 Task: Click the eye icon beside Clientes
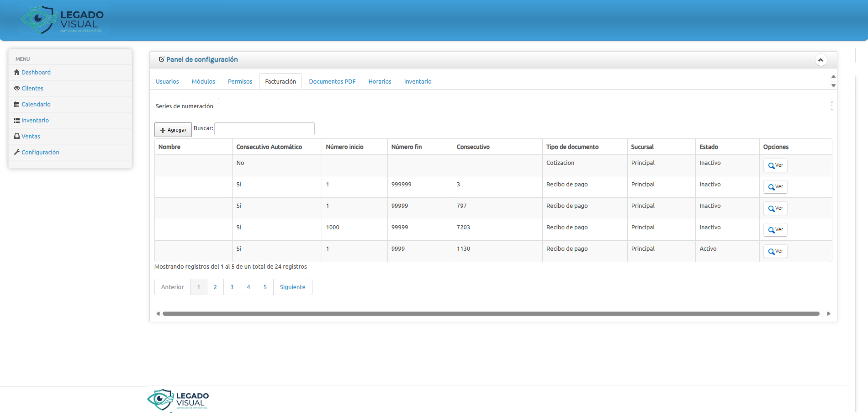(x=17, y=88)
